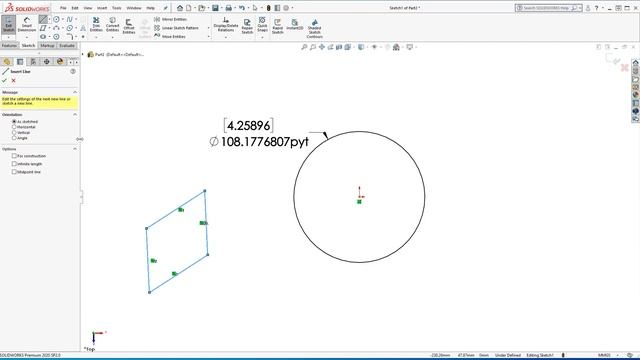
Task: Switch to the Markup tab
Action: [47, 46]
